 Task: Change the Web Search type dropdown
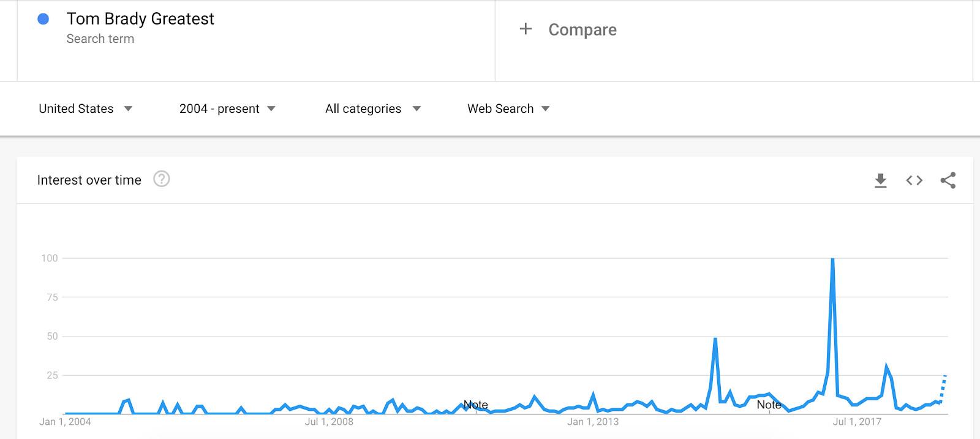508,109
